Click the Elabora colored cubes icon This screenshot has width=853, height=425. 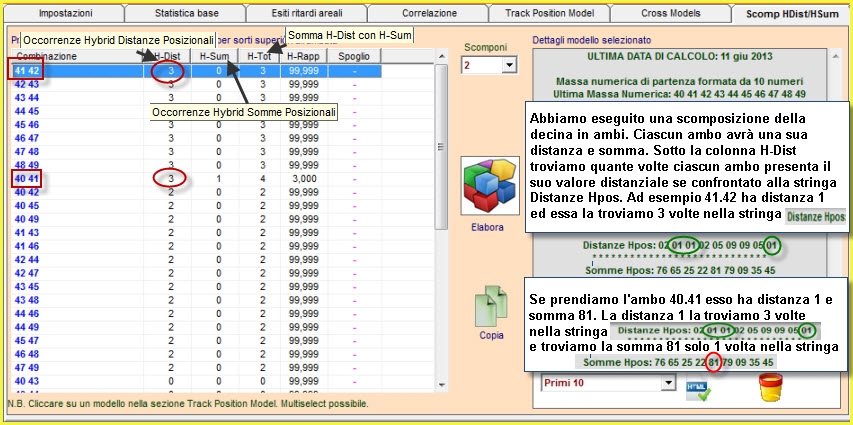pos(488,186)
